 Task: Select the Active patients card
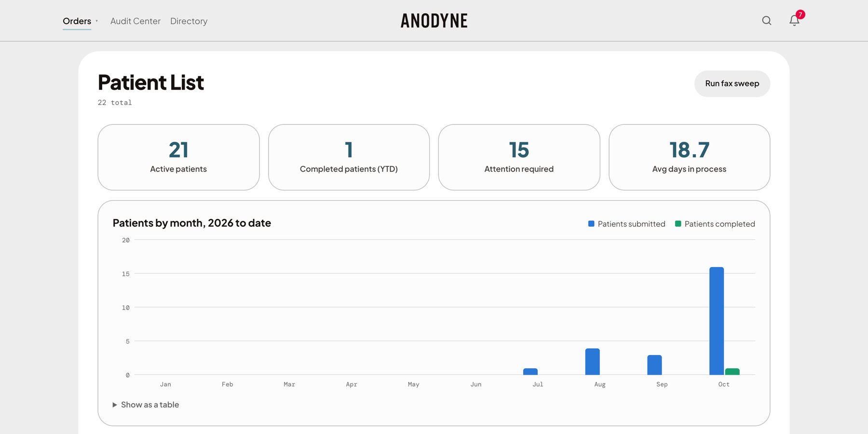point(178,157)
